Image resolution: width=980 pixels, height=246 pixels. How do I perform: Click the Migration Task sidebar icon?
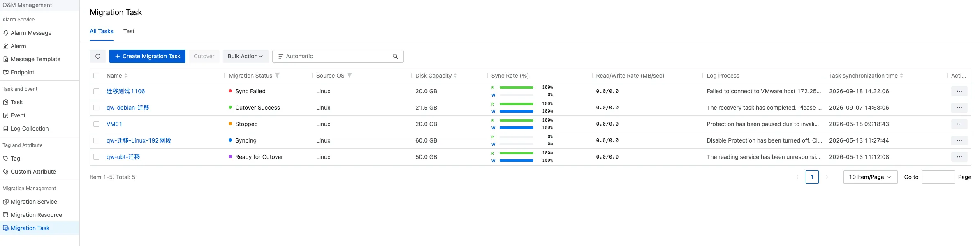pos(6,228)
